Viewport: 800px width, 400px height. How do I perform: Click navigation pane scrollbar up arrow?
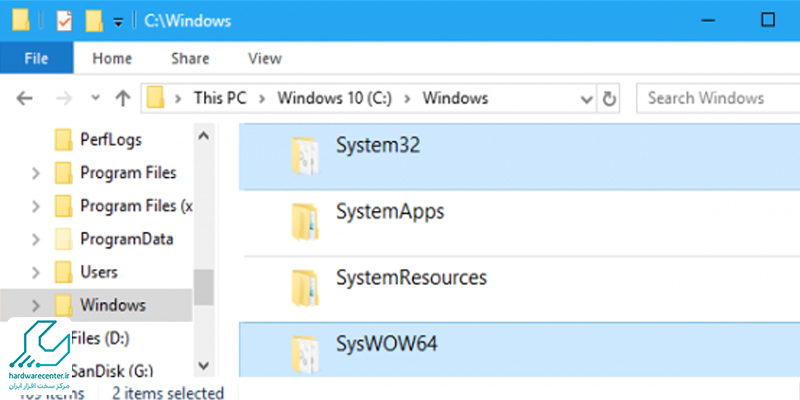click(203, 136)
